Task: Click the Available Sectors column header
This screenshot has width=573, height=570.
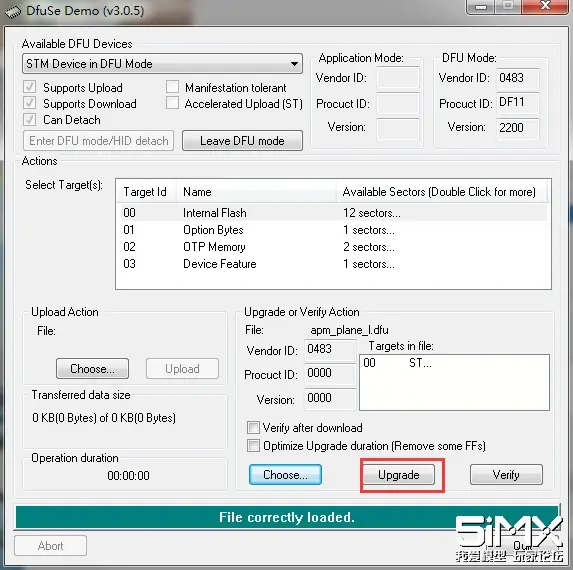Action: coord(442,192)
